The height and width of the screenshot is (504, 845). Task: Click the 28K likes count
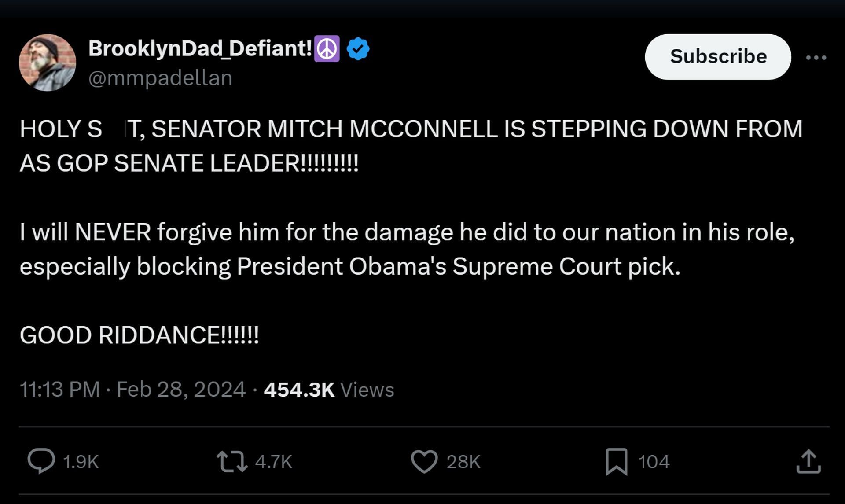point(463,462)
